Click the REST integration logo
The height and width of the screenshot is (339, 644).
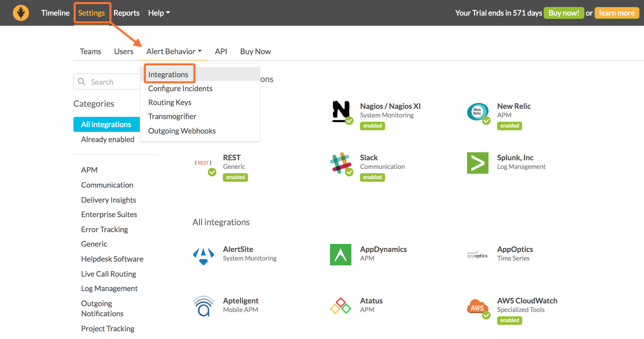pyautogui.click(x=203, y=163)
